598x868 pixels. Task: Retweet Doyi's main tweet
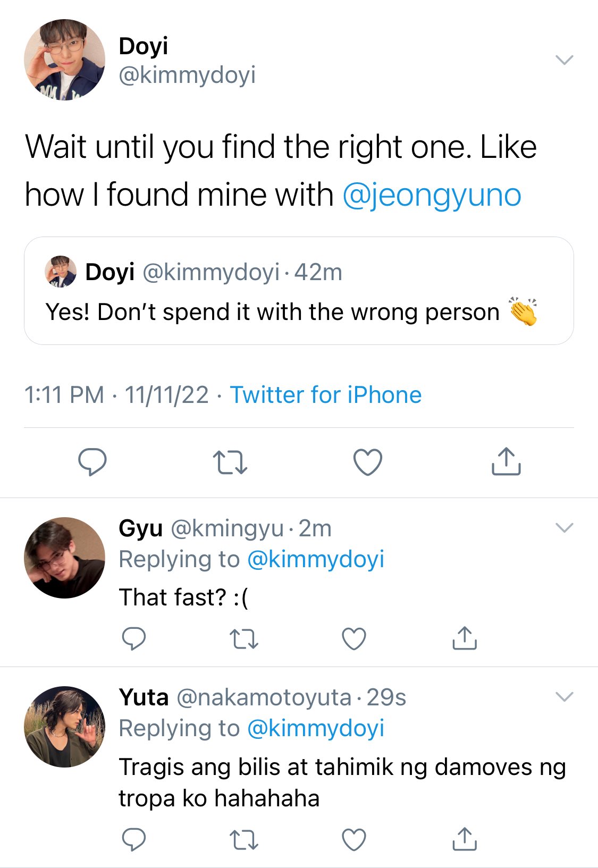pyautogui.click(x=230, y=462)
